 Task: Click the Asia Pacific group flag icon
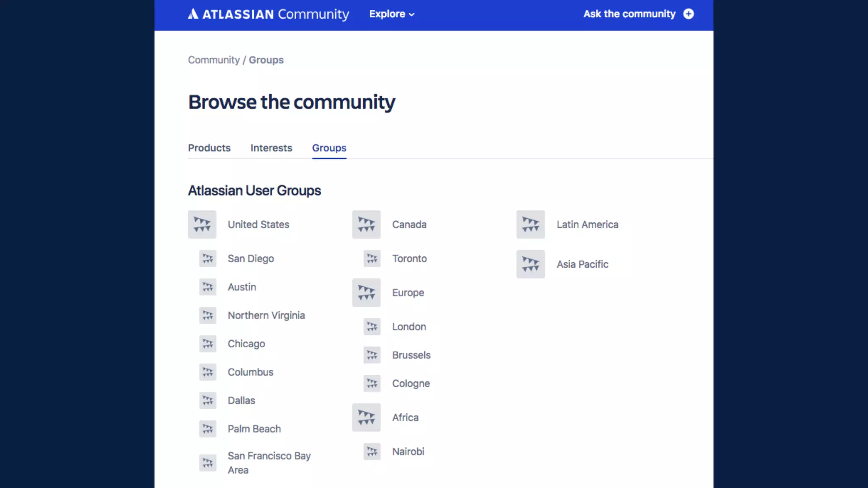coord(530,264)
